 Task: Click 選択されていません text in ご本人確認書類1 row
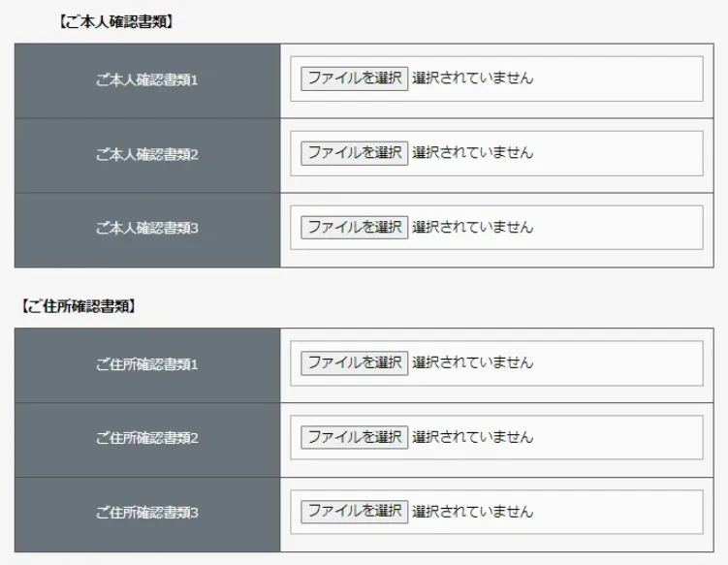[x=472, y=78]
